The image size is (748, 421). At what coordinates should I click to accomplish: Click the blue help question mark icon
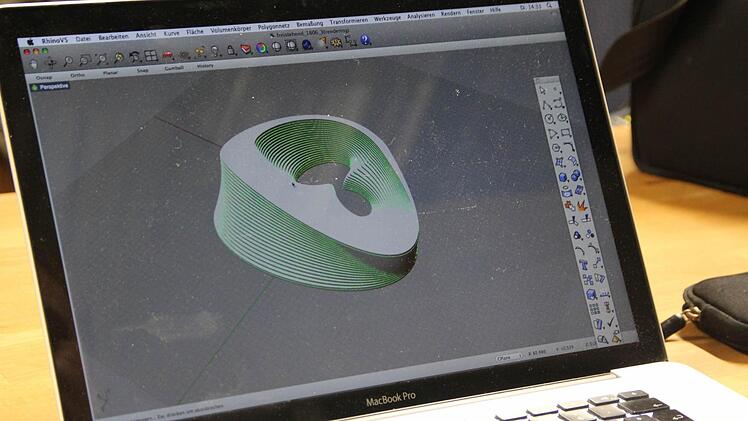click(365, 41)
